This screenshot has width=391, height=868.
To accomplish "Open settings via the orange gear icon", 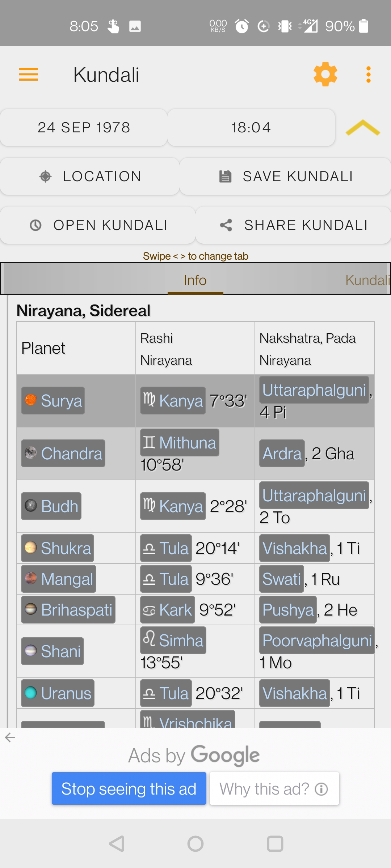I will [325, 74].
